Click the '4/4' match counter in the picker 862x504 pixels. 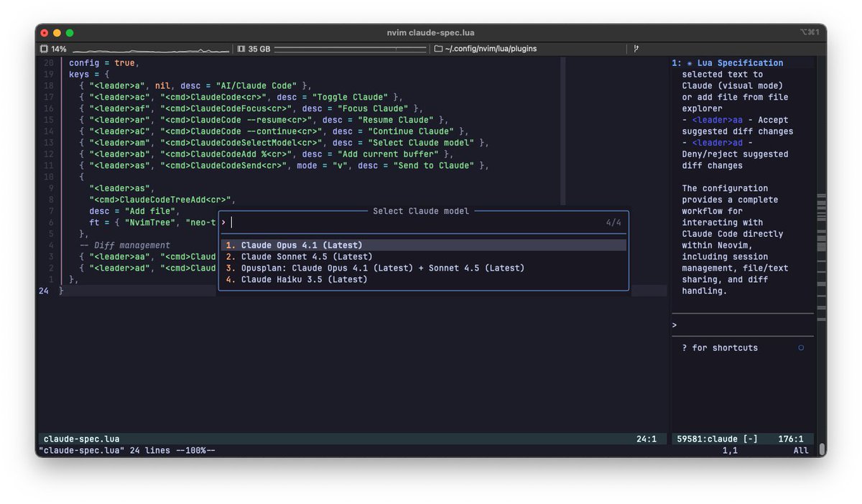click(613, 223)
